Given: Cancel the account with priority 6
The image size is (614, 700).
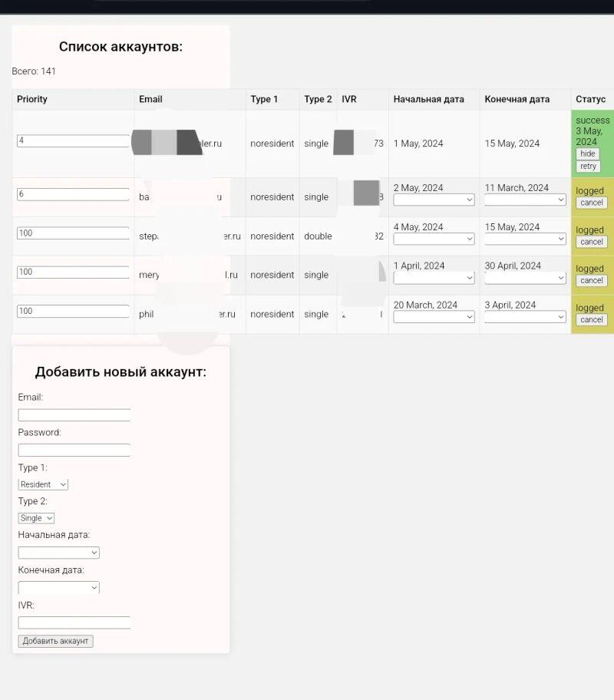Looking at the screenshot, I should click(x=591, y=203).
